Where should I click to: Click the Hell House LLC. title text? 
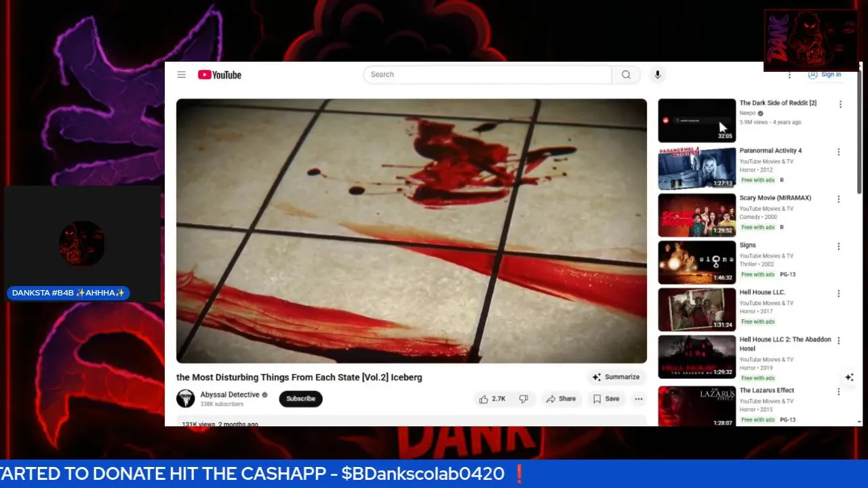tap(762, 292)
